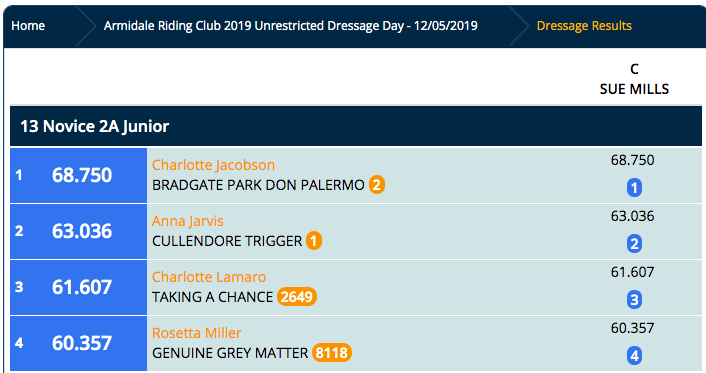706x373 pixels.
Task: Click blue rank badge 3 under 61.607
Action: click(x=634, y=300)
